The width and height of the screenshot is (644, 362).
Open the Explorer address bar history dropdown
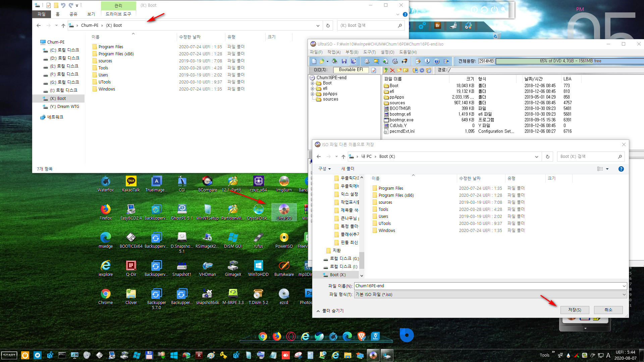(x=318, y=25)
